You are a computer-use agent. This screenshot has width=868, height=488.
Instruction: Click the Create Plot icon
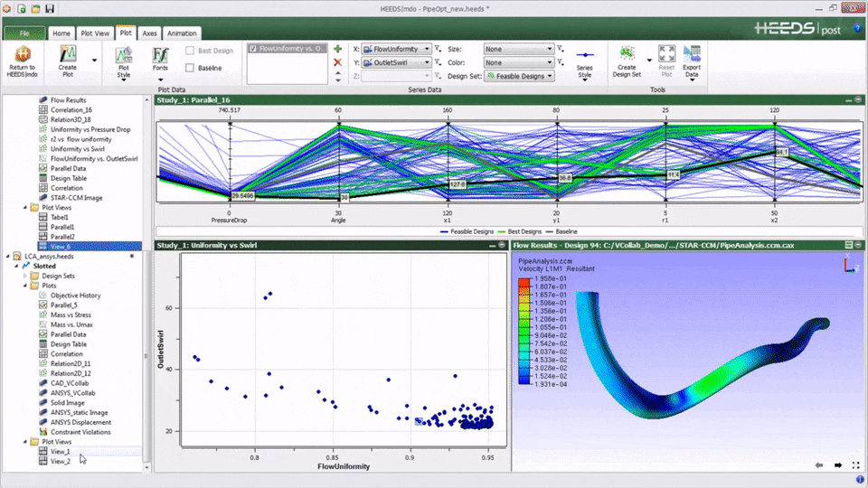(x=68, y=54)
